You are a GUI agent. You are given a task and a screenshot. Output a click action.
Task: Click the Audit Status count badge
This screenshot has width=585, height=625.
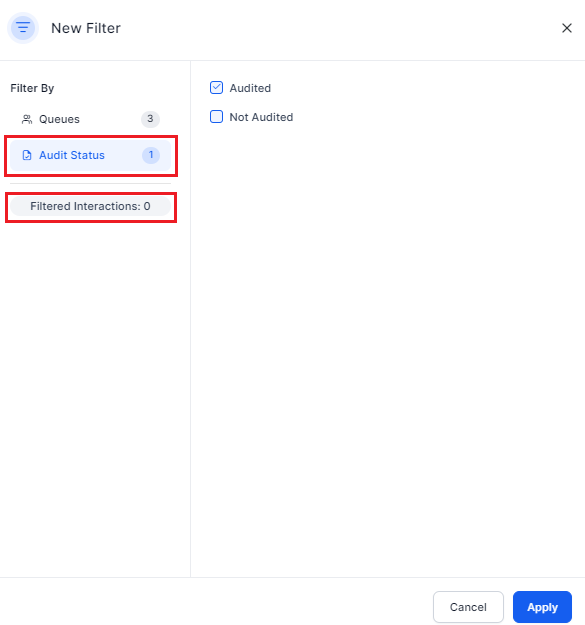(x=151, y=155)
